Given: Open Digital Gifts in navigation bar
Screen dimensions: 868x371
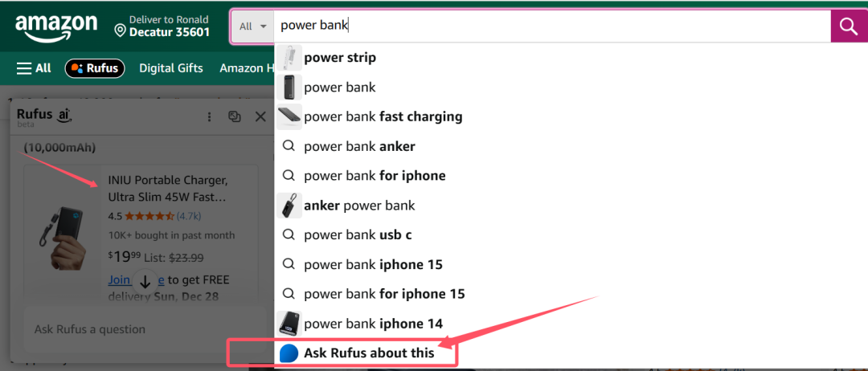Looking at the screenshot, I should tap(171, 68).
